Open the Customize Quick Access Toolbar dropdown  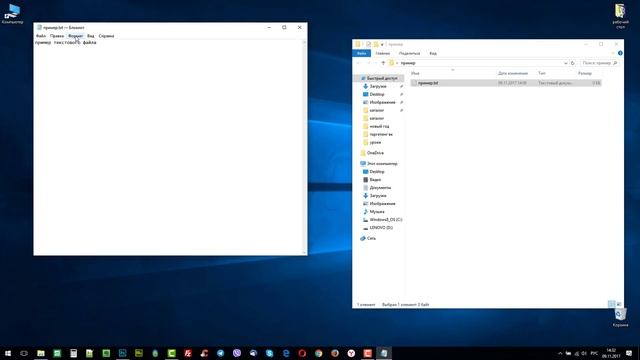point(382,44)
